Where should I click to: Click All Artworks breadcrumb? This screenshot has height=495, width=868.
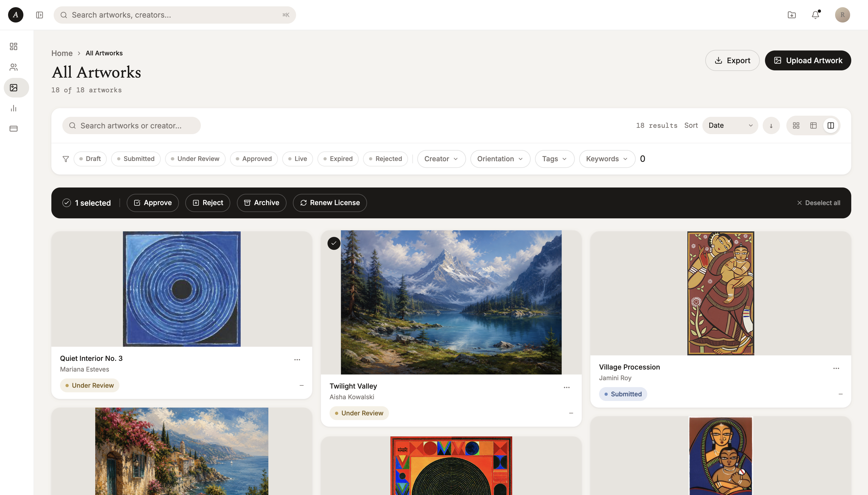tap(104, 53)
